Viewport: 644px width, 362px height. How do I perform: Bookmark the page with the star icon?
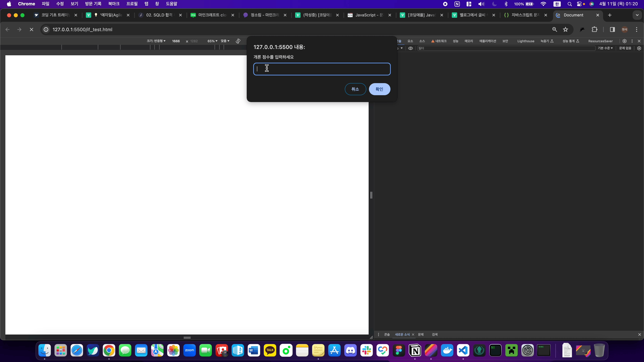click(566, 29)
